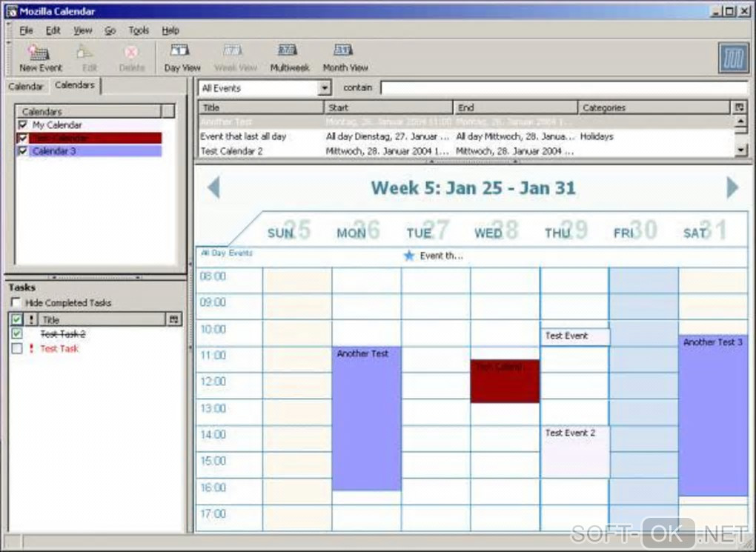
Task: Click the red 'Test Task' title
Action: (x=59, y=348)
